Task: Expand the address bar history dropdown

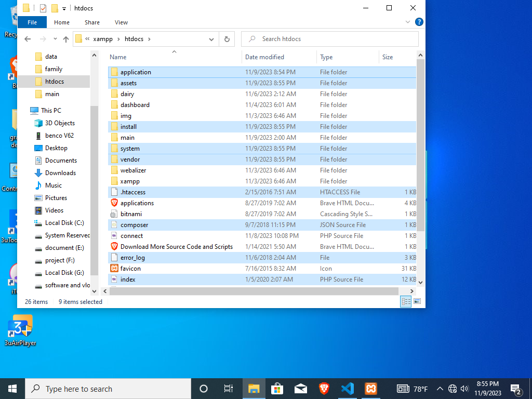Action: [211, 39]
